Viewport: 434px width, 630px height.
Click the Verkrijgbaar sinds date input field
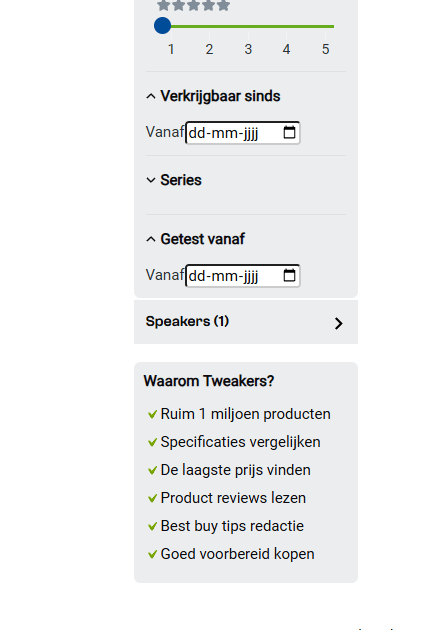point(243,133)
